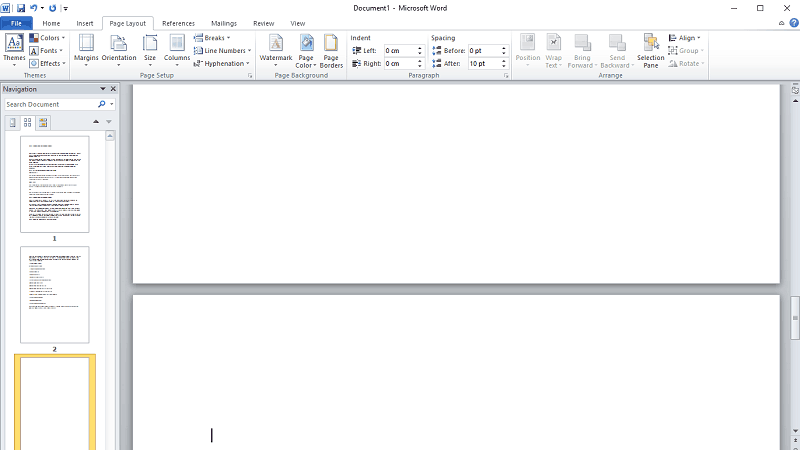800x450 pixels.
Task: Change page Orientation
Action: pyautogui.click(x=119, y=50)
